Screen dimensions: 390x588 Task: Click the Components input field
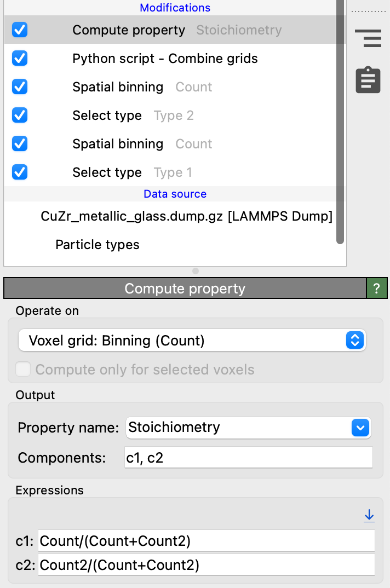pyautogui.click(x=249, y=458)
